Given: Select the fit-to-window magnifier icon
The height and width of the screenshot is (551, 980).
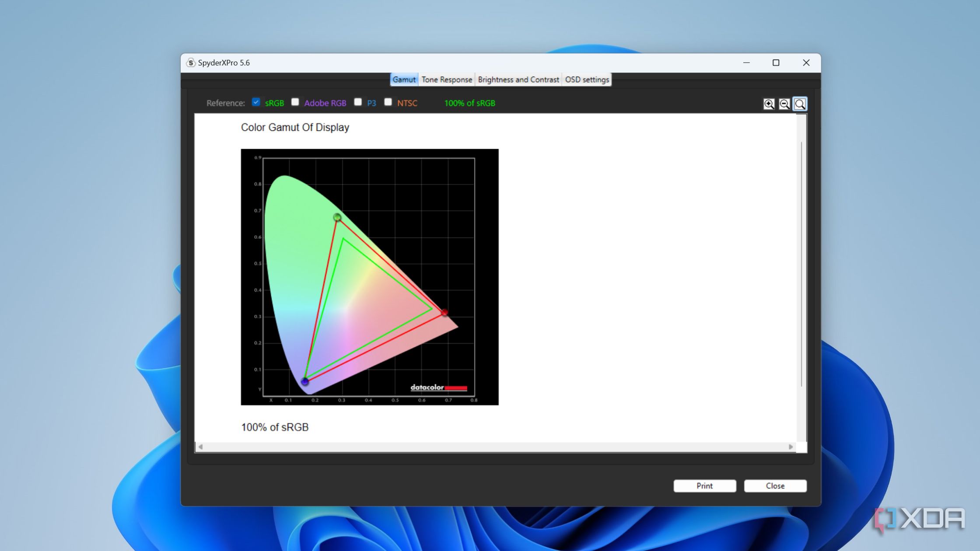Looking at the screenshot, I should 800,104.
